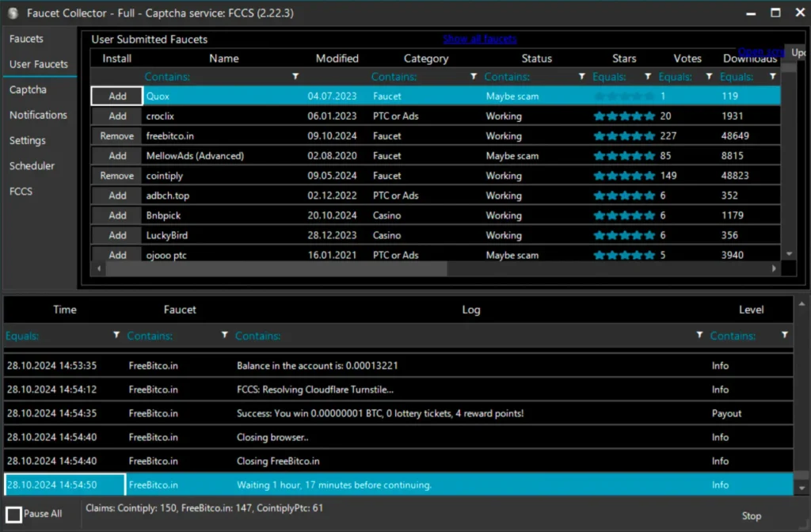811x532 pixels.
Task: Go to the Notifications sidebar tab
Action: tap(38, 115)
